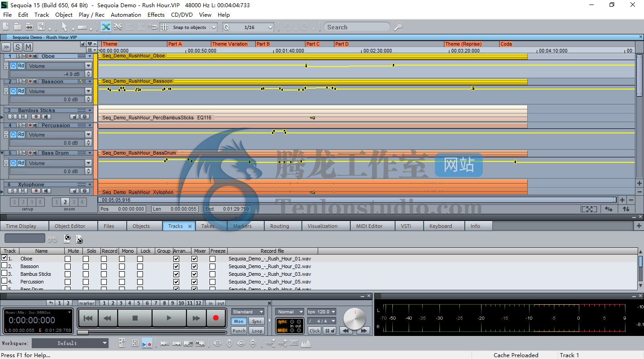This screenshot has width=644, height=359.
Task: Toggle automation Rd mode on Bassoon track
Action: point(21,91)
